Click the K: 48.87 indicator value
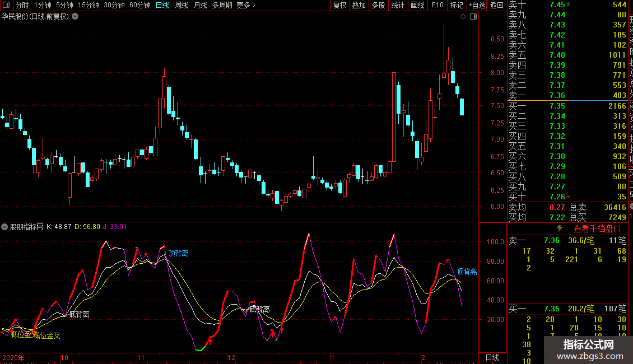The width and height of the screenshot is (633, 364). [58, 227]
